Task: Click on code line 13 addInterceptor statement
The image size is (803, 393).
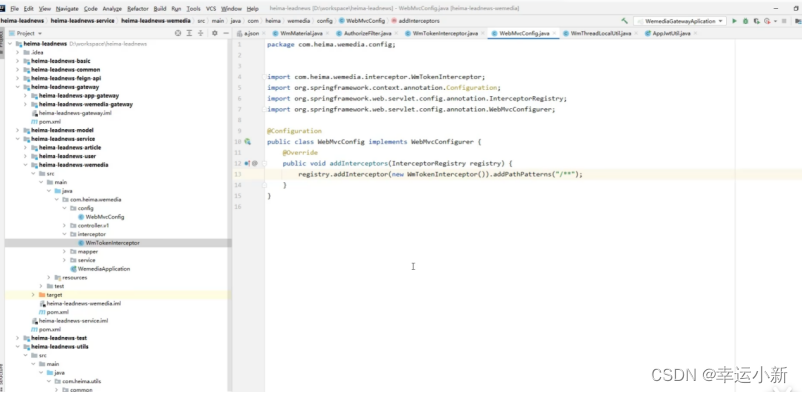Action: click(x=440, y=174)
